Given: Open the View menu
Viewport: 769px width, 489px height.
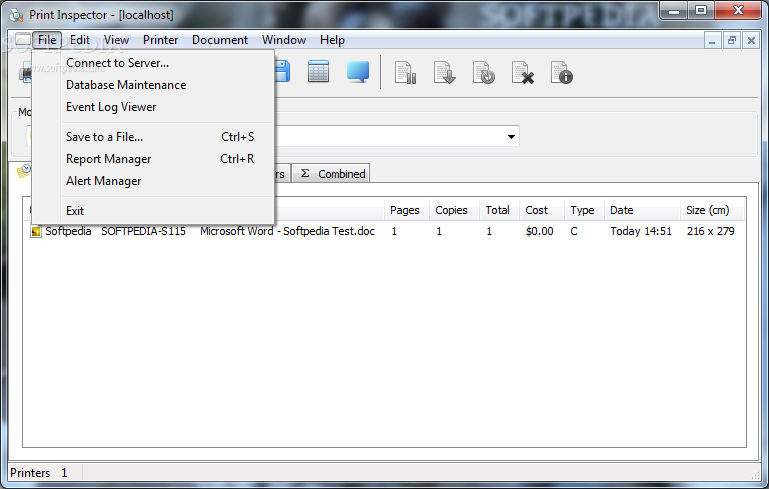Looking at the screenshot, I should pos(116,40).
